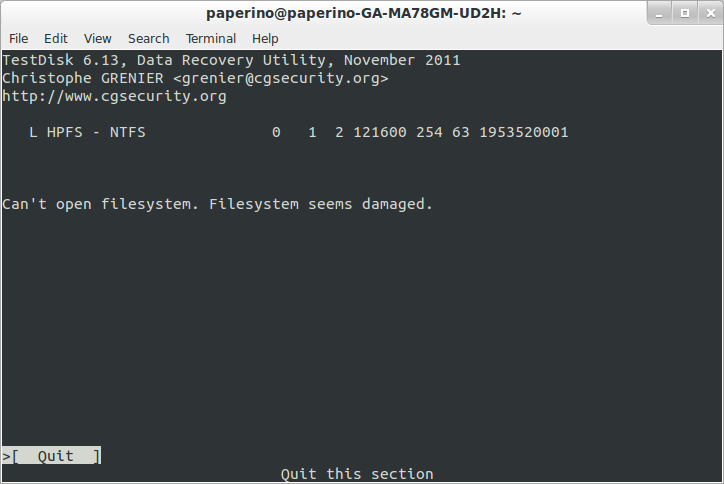724x484 pixels.
Task: Click the http://www.cgsecurity.org URL
Action: [115, 97]
